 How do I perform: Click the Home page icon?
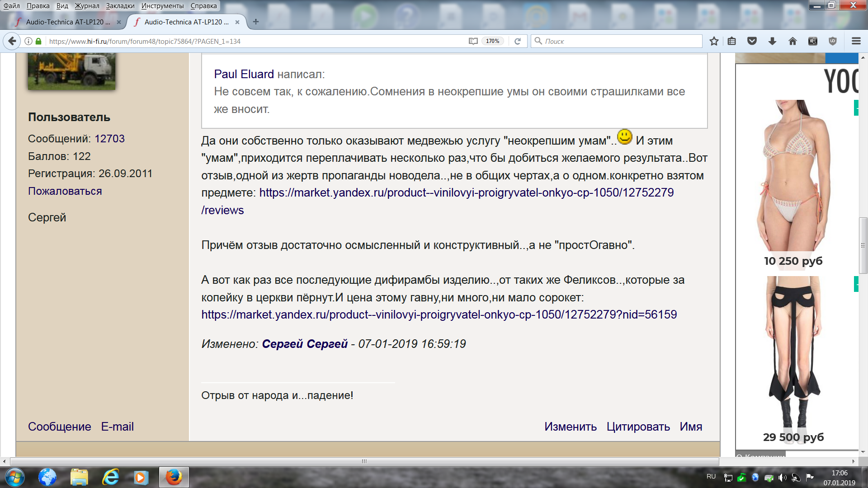click(x=793, y=41)
